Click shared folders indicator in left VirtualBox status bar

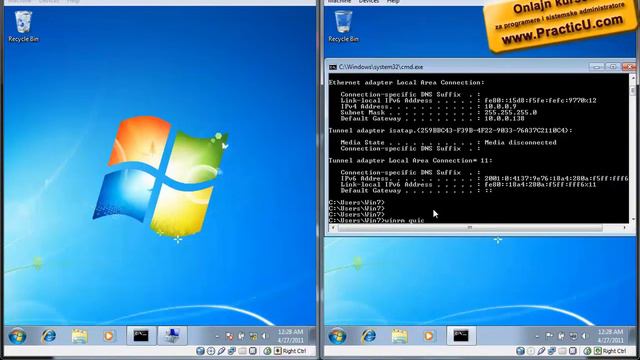(x=242, y=351)
